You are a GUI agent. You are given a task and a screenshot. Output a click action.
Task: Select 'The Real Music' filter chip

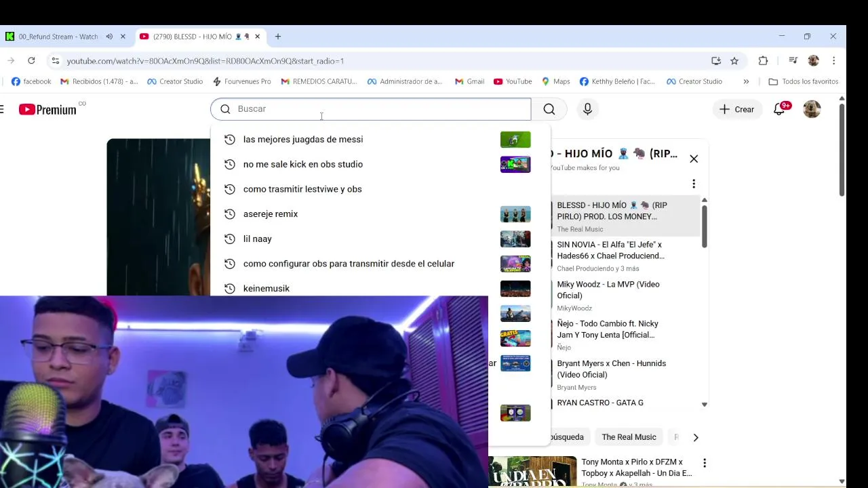629,437
